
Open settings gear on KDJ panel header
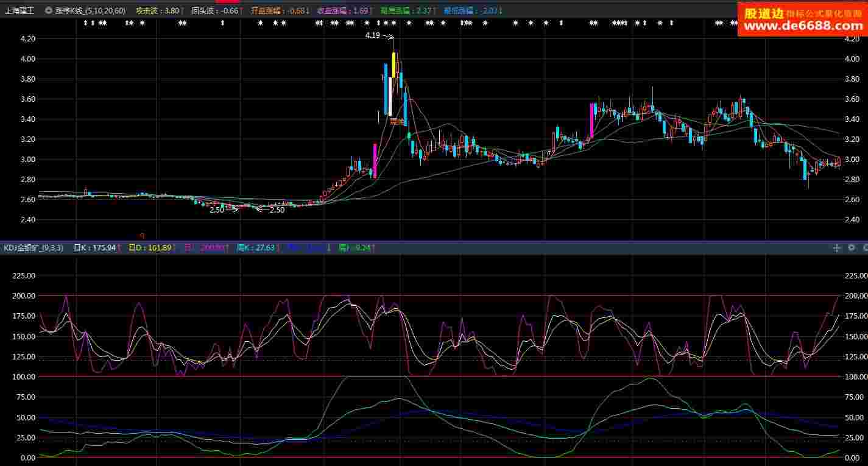(x=851, y=248)
